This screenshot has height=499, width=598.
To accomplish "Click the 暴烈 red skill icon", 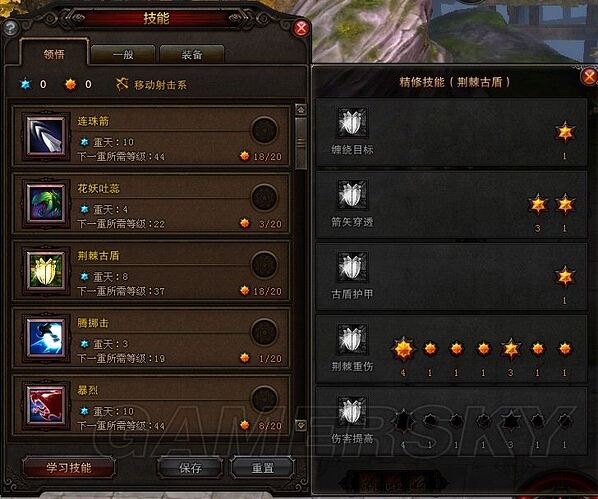I will pyautogui.click(x=46, y=405).
